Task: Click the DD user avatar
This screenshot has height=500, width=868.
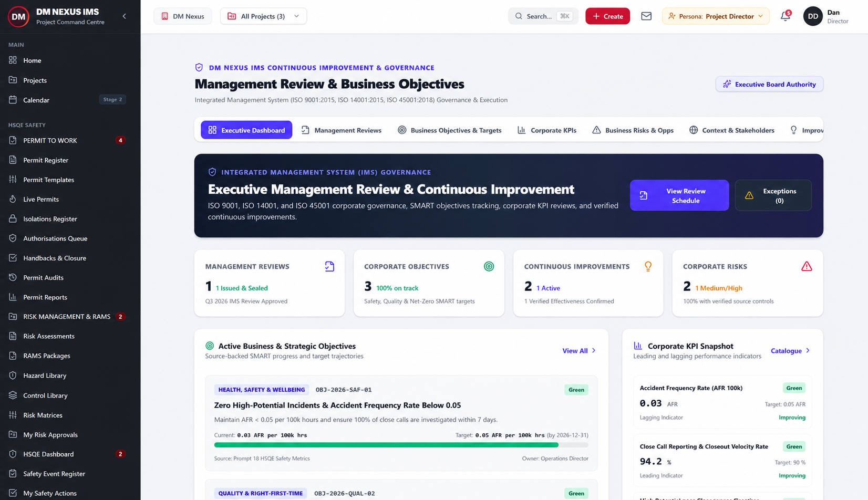Action: 813,16
